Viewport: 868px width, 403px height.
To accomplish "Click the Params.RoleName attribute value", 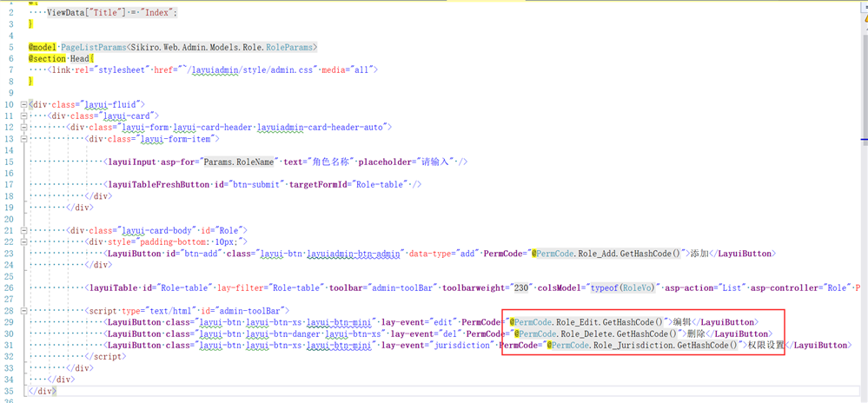I will [241, 162].
